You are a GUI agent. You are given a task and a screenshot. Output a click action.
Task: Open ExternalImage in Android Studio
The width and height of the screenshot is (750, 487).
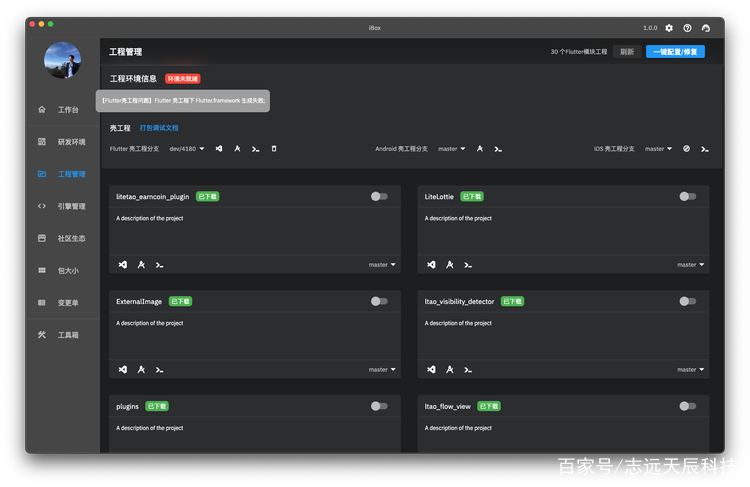click(141, 369)
